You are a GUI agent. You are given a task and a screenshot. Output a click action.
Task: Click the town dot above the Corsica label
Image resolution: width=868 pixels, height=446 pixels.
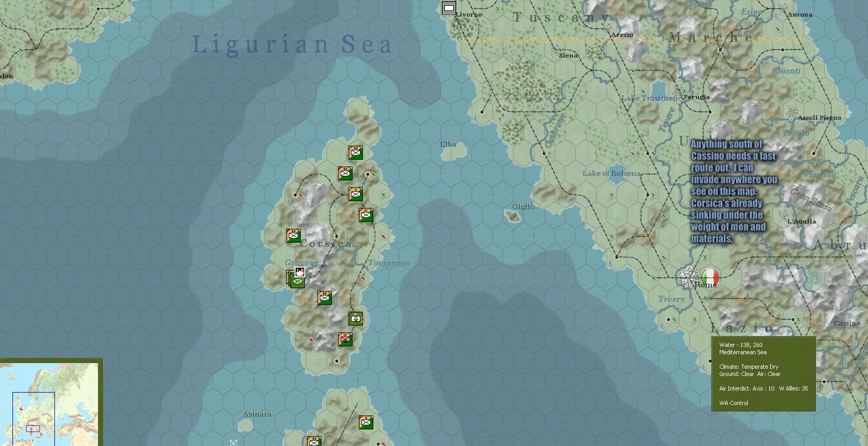coord(337,236)
